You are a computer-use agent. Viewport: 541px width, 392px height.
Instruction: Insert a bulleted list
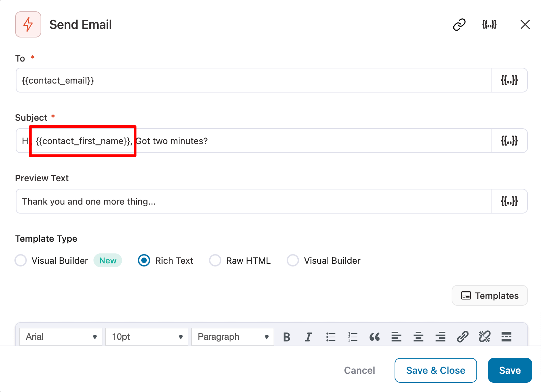[x=331, y=337]
